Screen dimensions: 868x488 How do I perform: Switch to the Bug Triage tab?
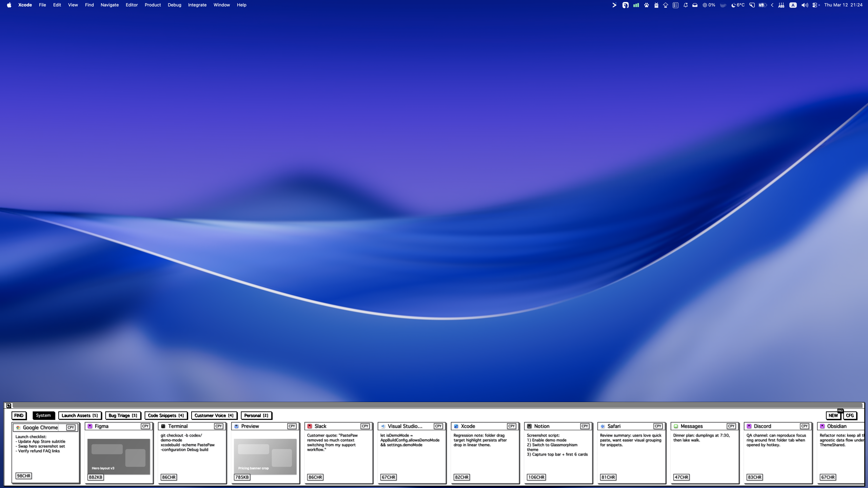tap(123, 415)
